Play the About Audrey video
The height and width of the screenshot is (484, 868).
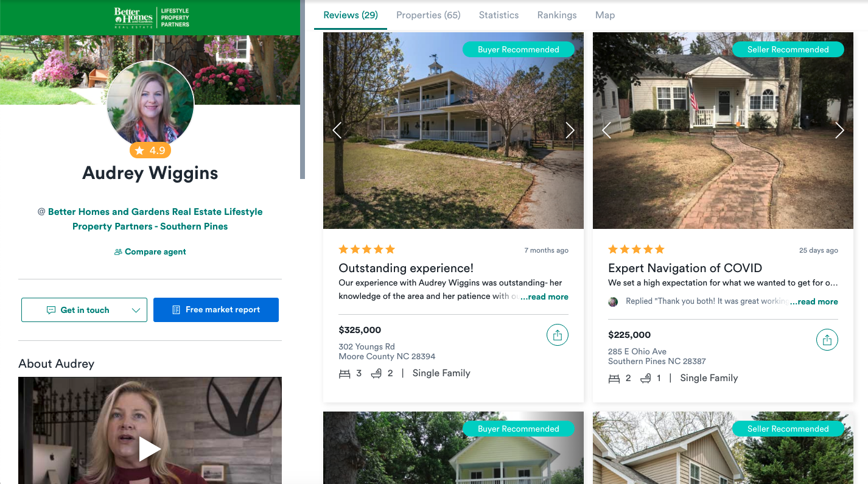pos(150,449)
